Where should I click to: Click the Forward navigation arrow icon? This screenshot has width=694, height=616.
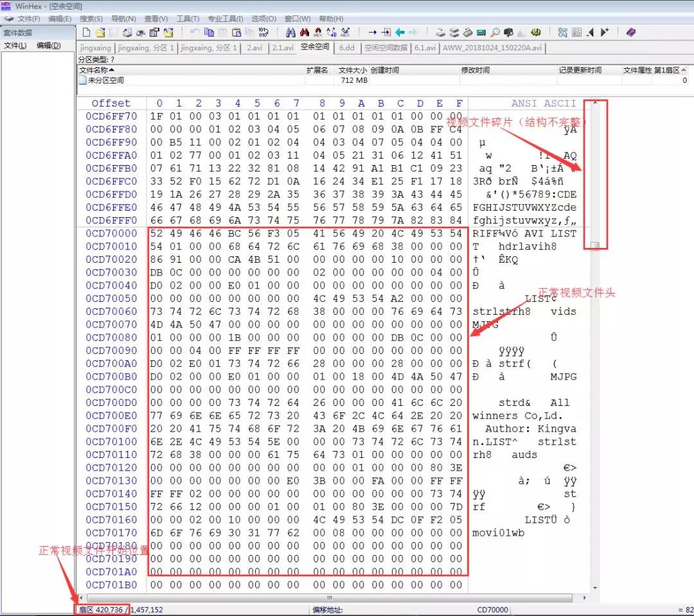pyautogui.click(x=413, y=32)
